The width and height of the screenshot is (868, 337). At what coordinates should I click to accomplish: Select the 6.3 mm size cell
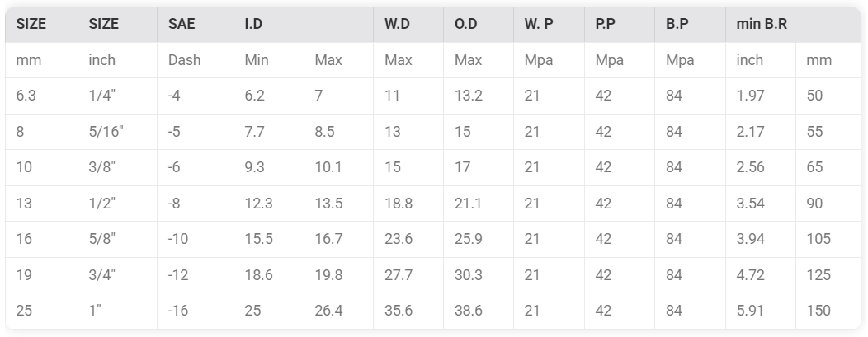point(41,96)
